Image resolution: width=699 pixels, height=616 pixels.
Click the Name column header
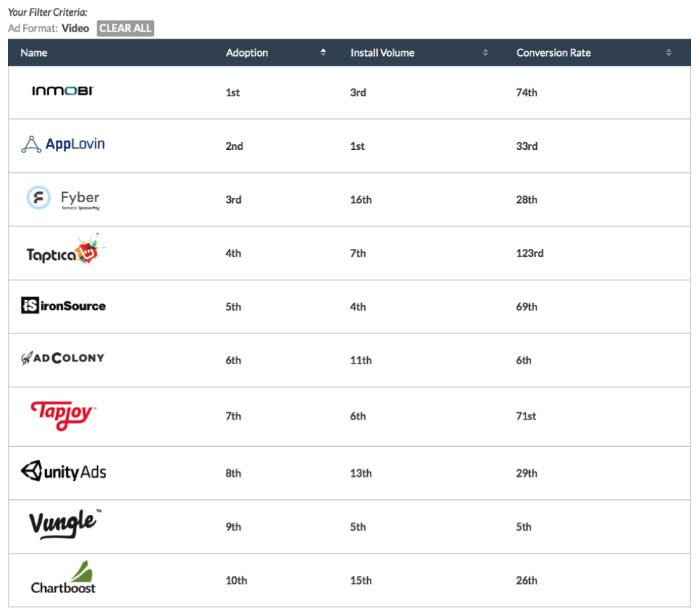pyautogui.click(x=34, y=52)
